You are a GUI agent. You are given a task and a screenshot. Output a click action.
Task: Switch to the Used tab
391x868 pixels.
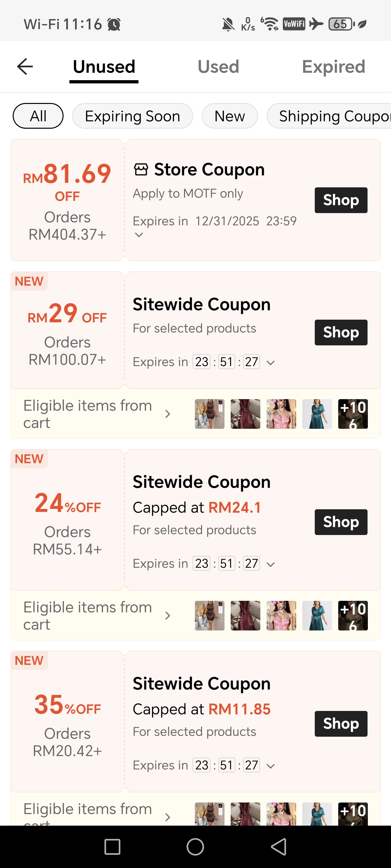[218, 66]
